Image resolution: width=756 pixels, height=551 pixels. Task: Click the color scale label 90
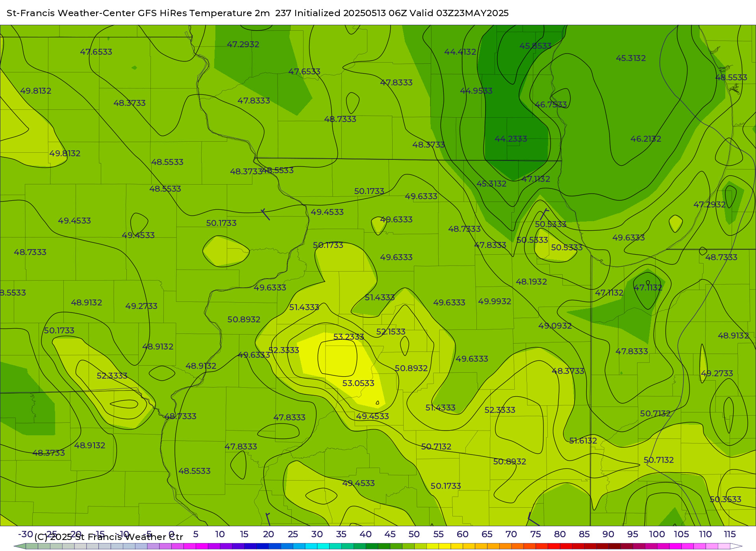coord(608,534)
